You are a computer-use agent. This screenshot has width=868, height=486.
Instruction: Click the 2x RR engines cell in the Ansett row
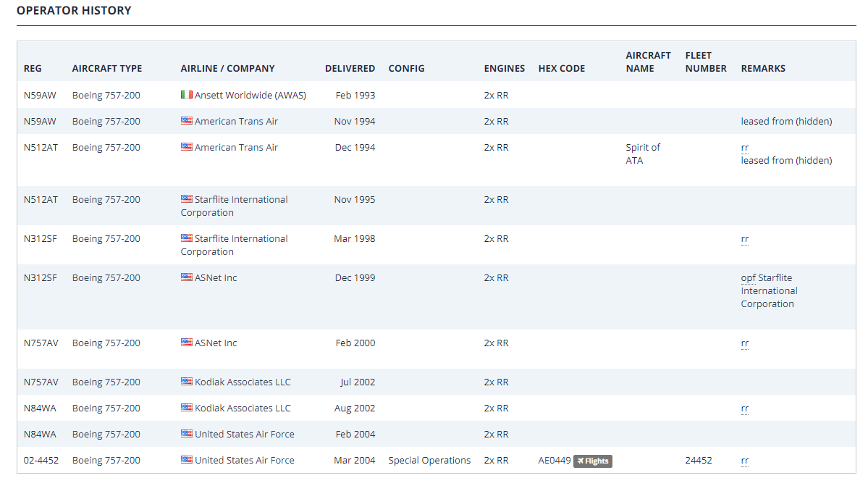pos(496,95)
